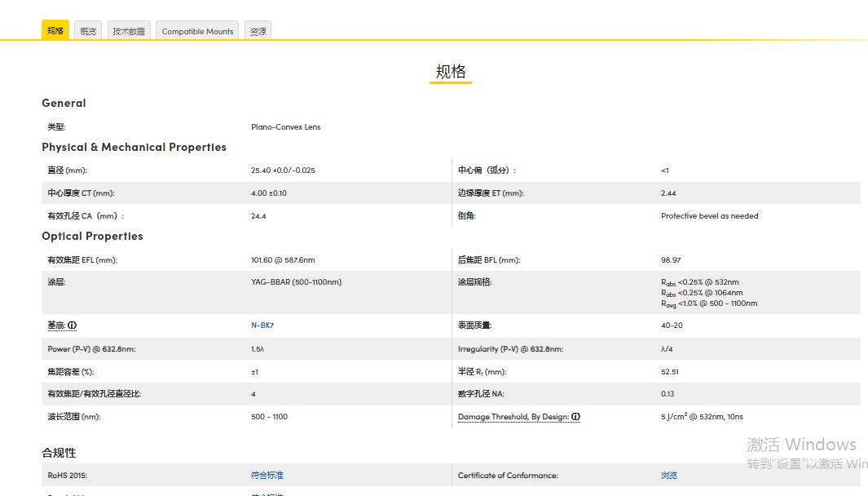Click the RoHS 2015 符合标准 link

267,475
